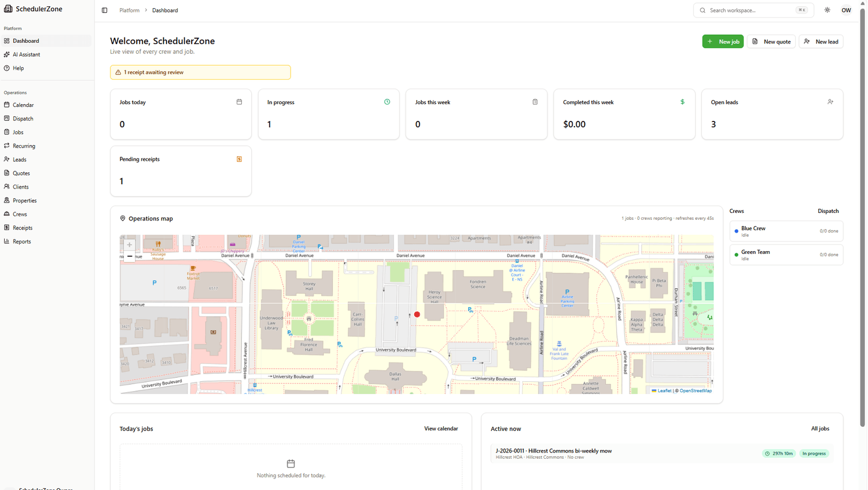This screenshot has width=868, height=490.
Task: Click the Dashboard breadcrumb text
Action: pos(165,10)
